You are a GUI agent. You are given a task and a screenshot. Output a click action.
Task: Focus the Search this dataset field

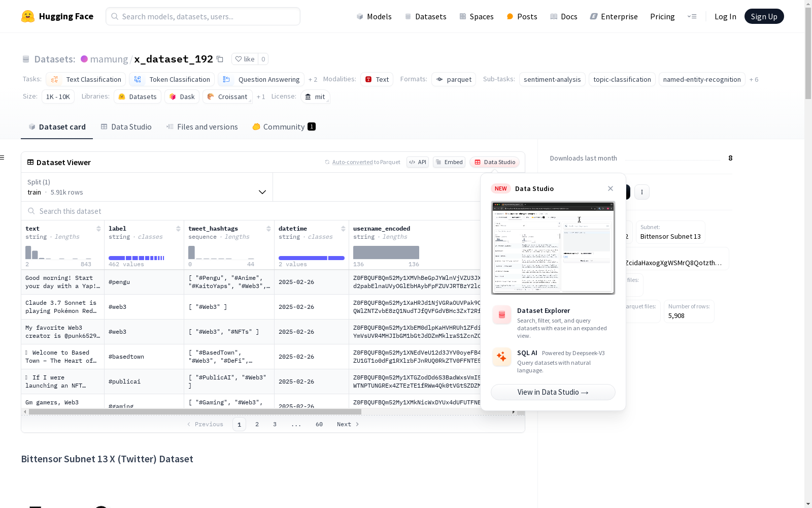[251, 211]
